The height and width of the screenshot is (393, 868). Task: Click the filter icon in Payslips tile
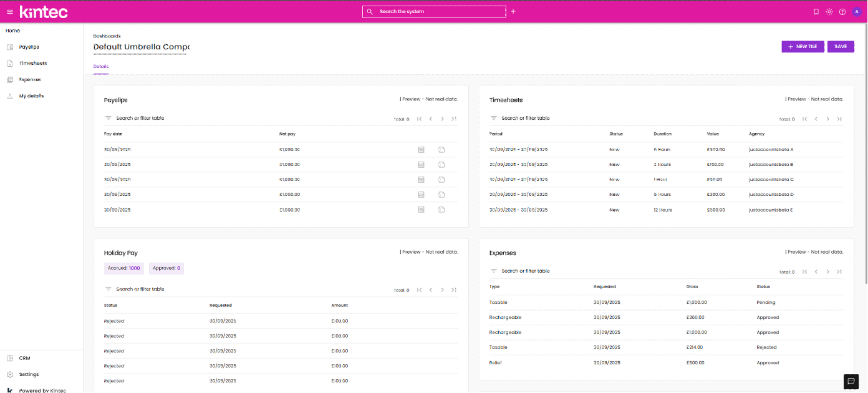(108, 119)
